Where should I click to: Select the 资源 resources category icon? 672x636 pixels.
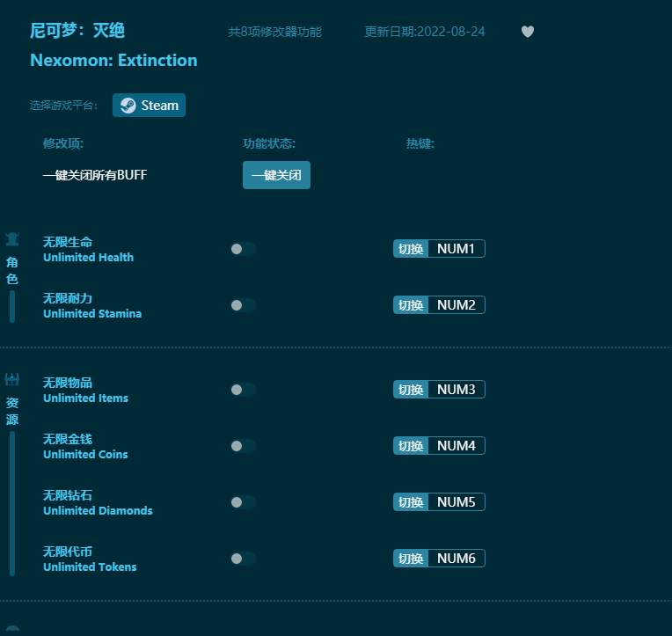[x=12, y=379]
